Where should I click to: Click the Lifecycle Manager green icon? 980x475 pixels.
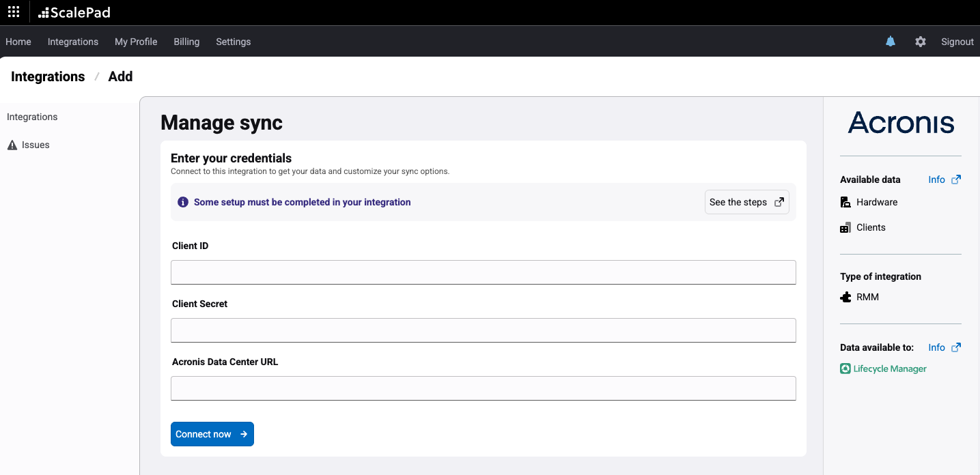tap(845, 369)
